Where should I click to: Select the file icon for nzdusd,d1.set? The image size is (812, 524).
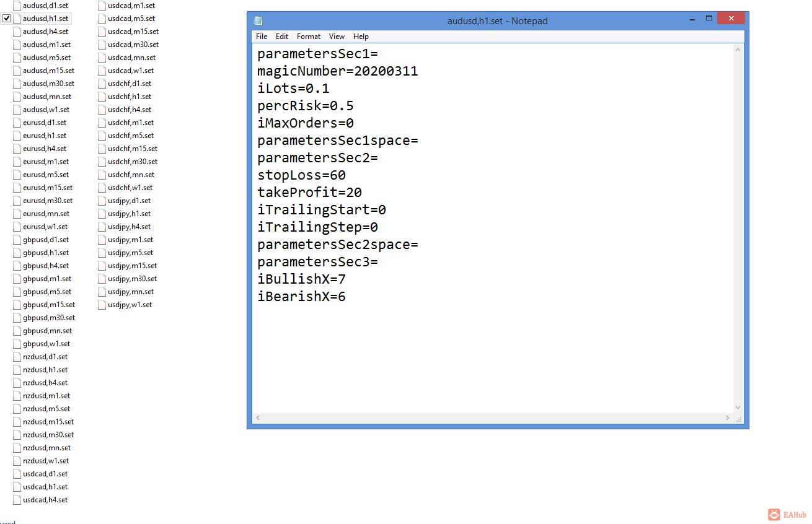17,357
